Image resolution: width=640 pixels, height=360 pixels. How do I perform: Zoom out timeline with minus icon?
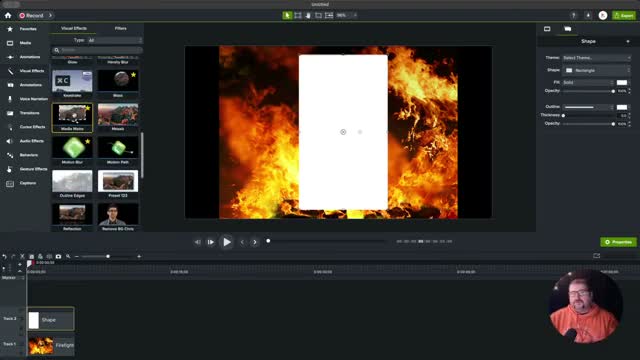77,256
